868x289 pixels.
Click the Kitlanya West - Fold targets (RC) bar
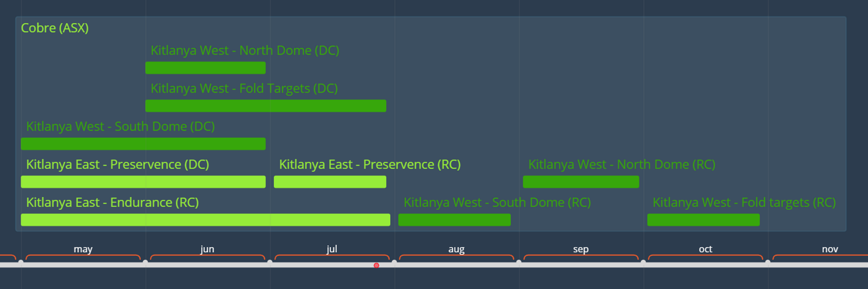click(703, 220)
